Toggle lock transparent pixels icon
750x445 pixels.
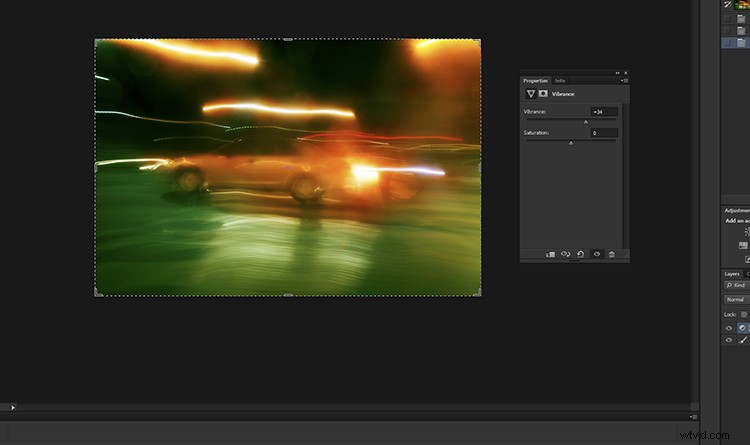[x=744, y=314]
